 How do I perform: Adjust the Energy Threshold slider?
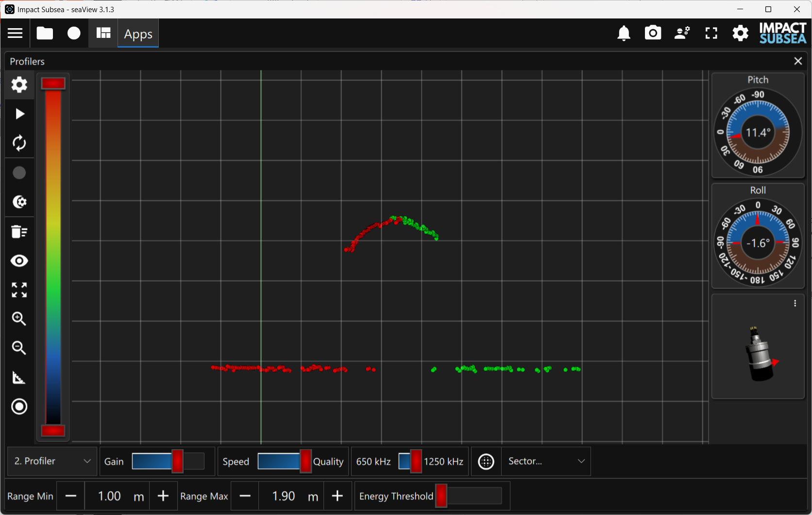[469, 496]
